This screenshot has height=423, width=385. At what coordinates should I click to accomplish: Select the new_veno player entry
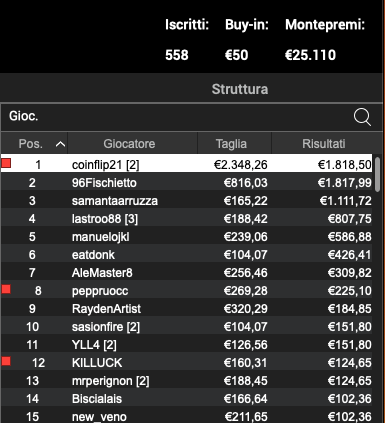pyautogui.click(x=187, y=416)
